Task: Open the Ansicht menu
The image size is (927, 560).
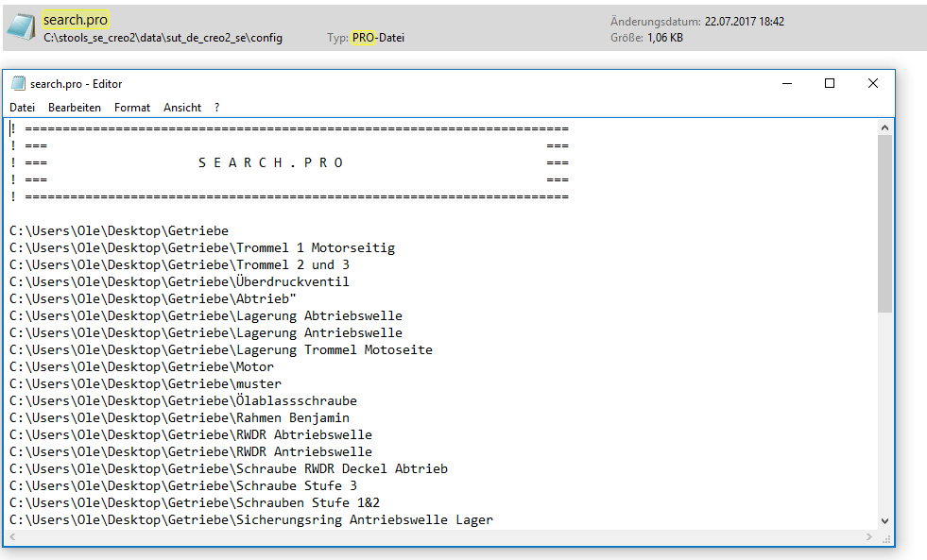Action: pos(181,107)
